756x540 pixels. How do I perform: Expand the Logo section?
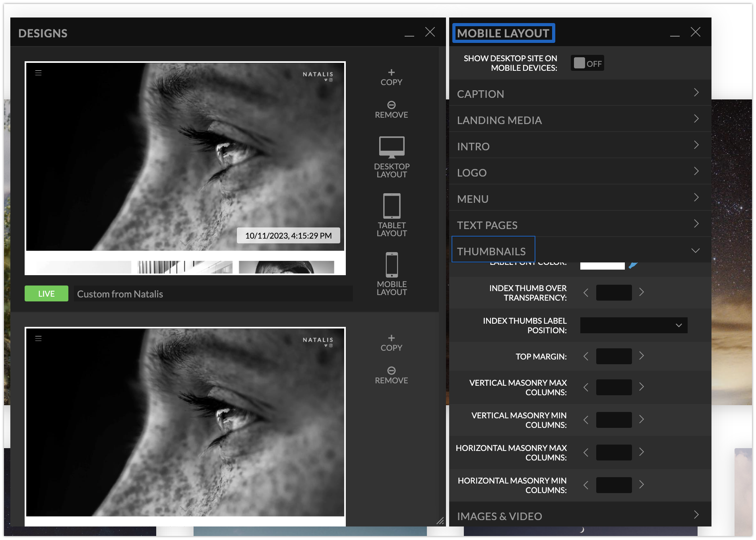pos(580,172)
